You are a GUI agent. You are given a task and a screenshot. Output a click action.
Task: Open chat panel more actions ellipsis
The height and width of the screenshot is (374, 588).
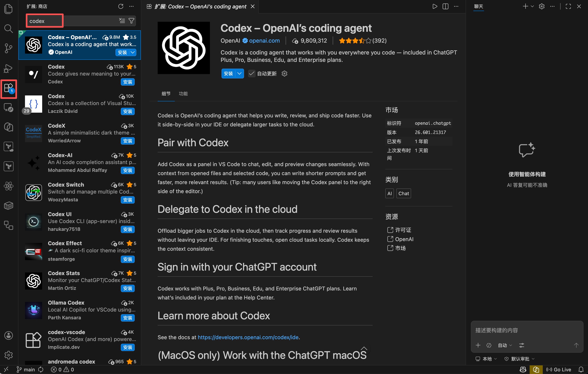click(x=552, y=6)
